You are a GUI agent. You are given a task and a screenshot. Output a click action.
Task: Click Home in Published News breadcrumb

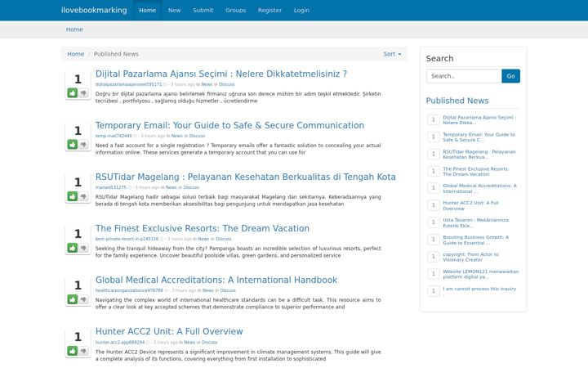(75, 54)
